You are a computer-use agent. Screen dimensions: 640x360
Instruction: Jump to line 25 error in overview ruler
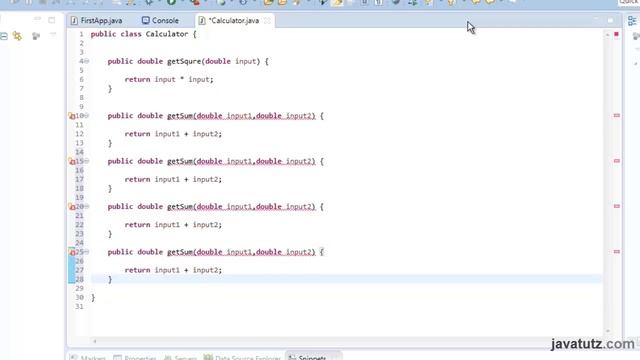617,252
